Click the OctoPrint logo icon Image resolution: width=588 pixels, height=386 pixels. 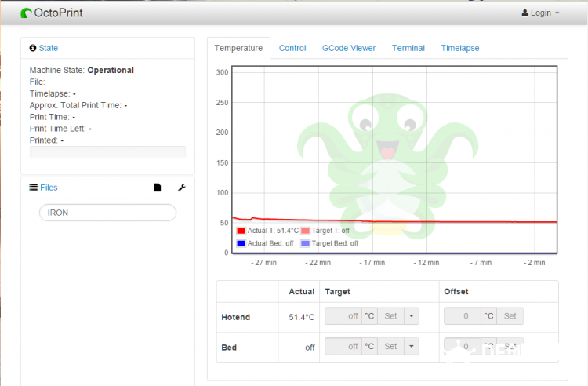point(26,13)
